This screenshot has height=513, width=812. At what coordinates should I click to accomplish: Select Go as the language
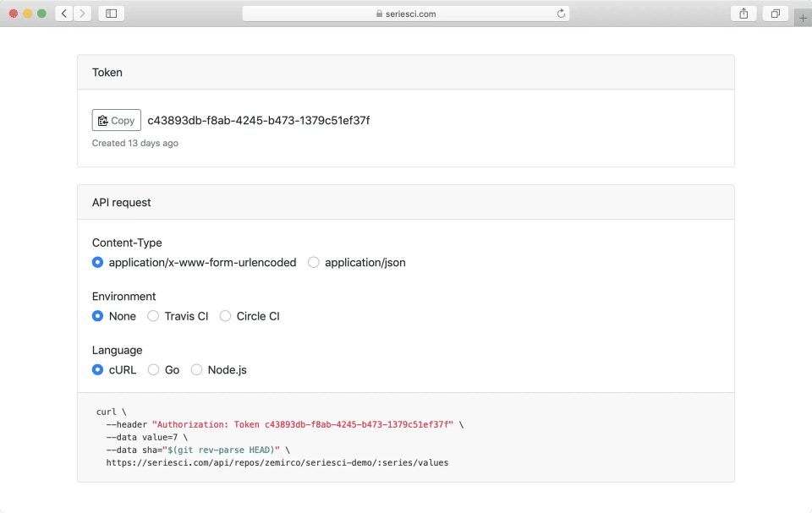click(x=153, y=370)
